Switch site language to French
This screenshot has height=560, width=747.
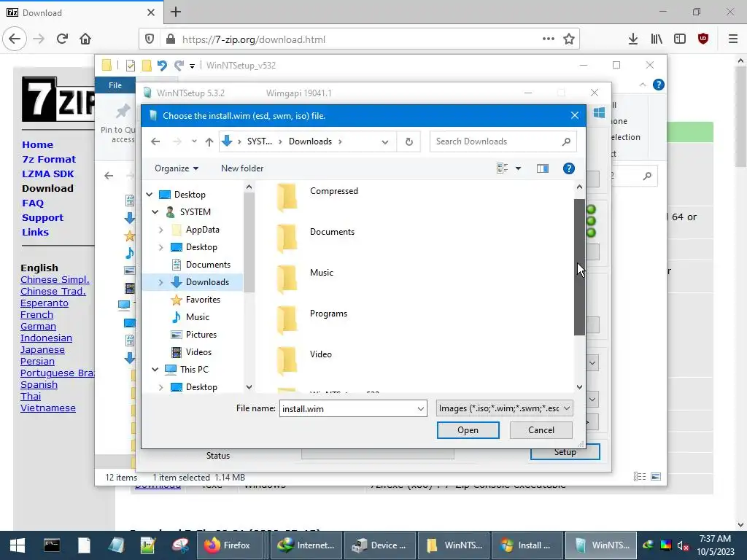36,315
